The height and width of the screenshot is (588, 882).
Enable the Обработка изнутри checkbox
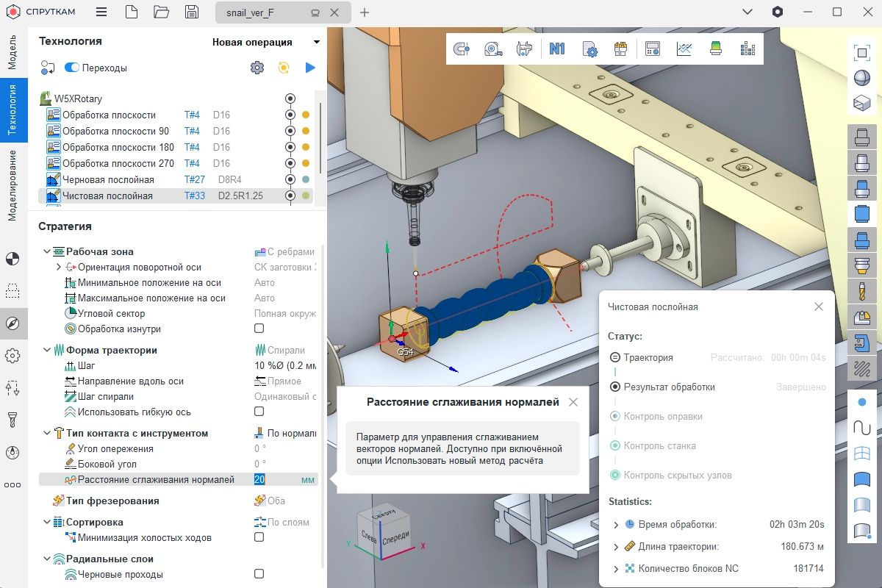point(259,329)
